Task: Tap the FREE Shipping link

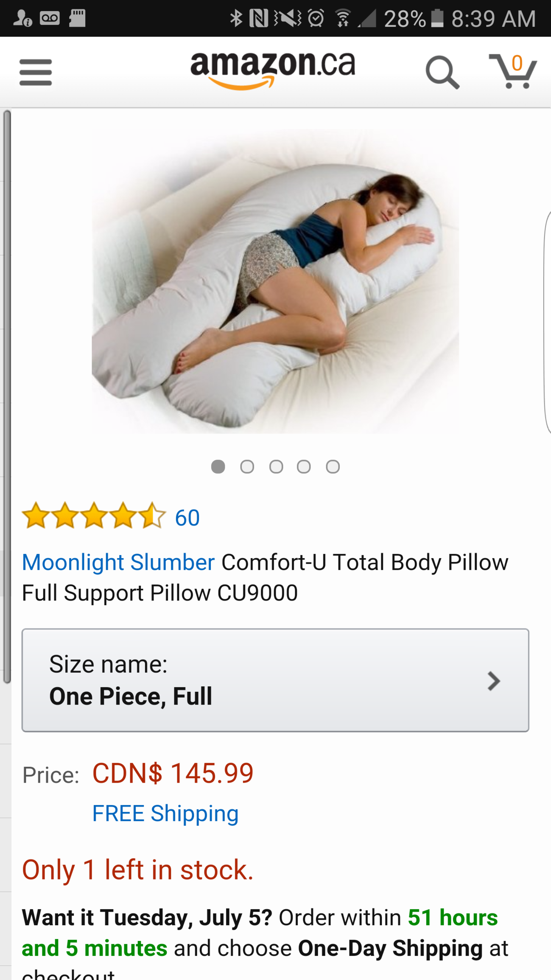Action: point(165,813)
